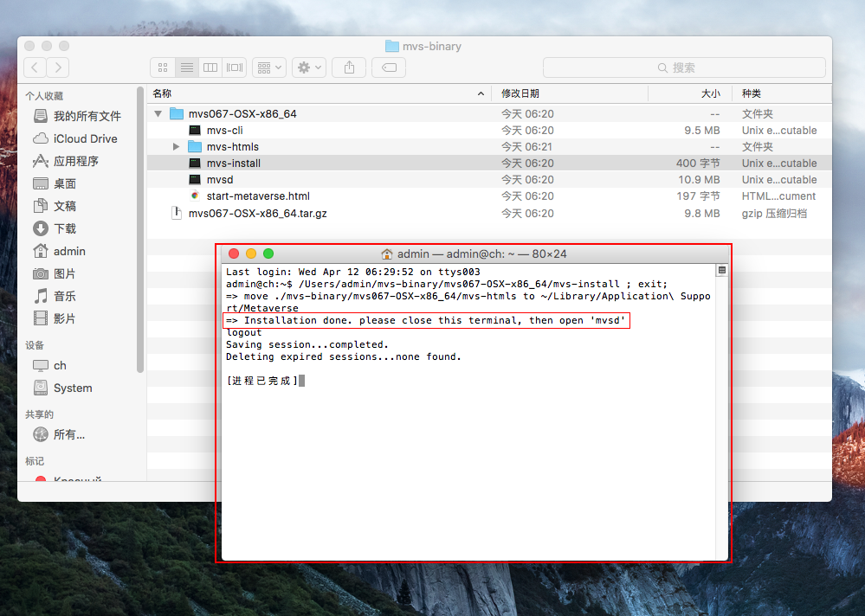The width and height of the screenshot is (865, 616).
Task: Select the mvs067-OSX-x86_64 folder row
Action: [x=489, y=114]
